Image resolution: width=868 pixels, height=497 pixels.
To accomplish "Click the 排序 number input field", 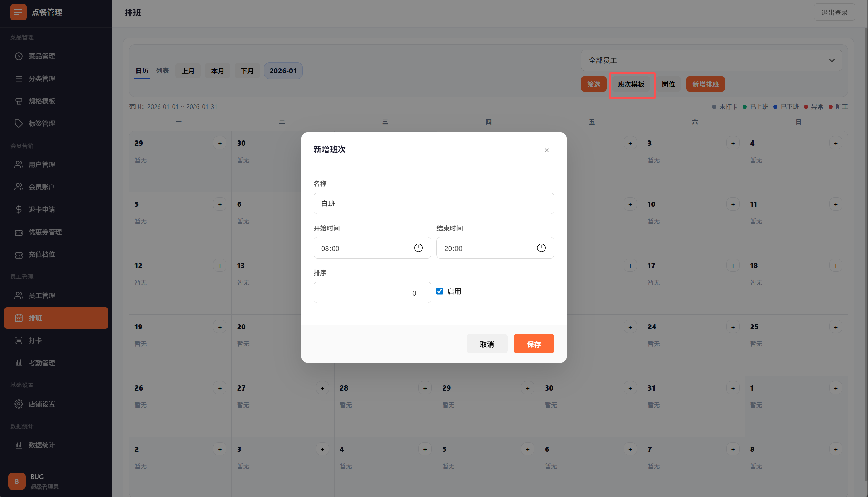I will point(372,293).
